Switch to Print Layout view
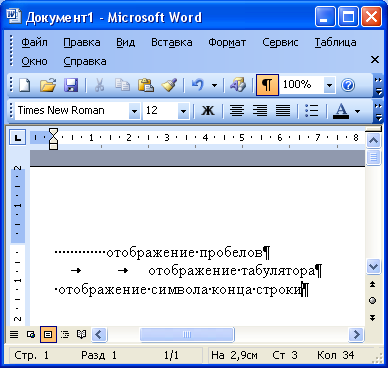Image resolution: width=388 pixels, height=368 pixels. pos(48,334)
